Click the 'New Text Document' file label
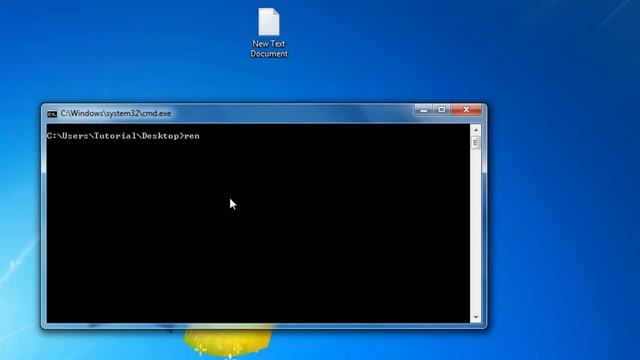 point(269,49)
